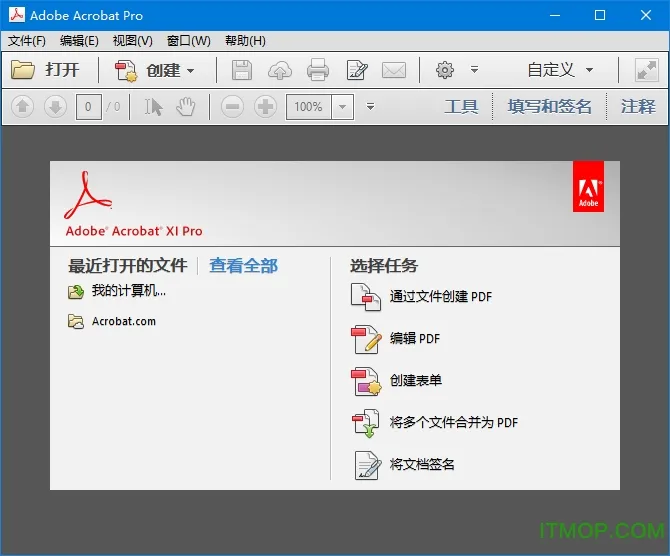Open dropdown arrow beside the gear icon

[x=474, y=69]
